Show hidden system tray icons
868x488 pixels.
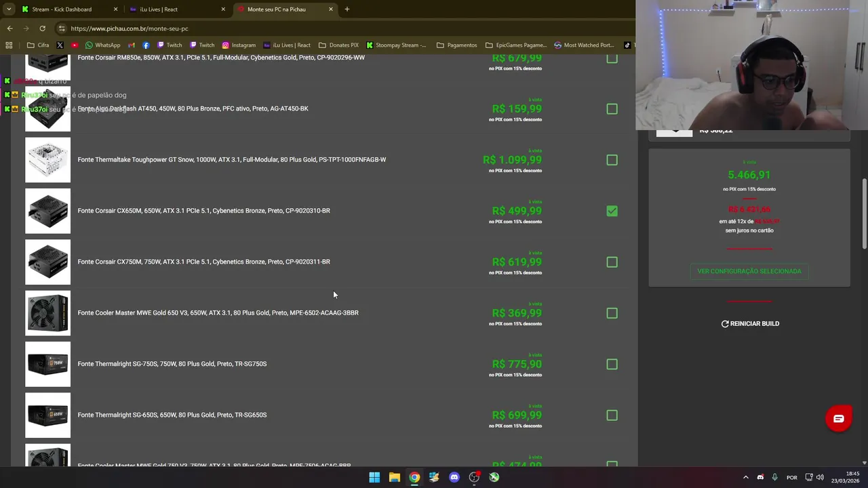pos(745,477)
